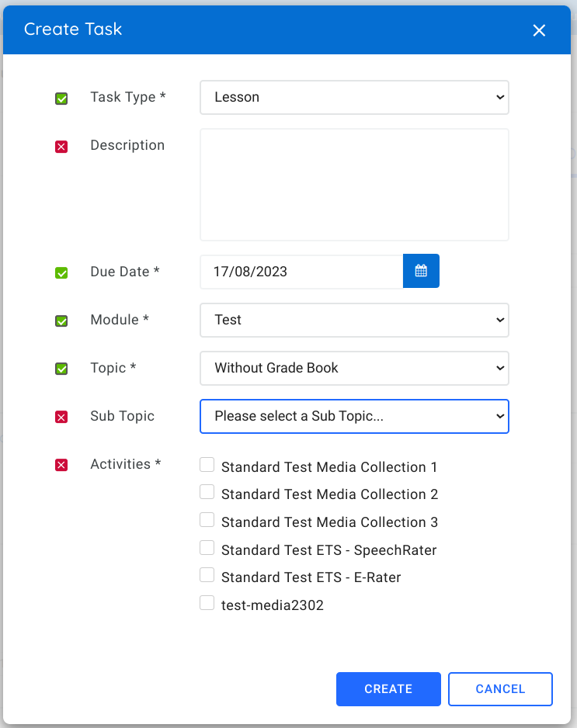Click the red X icon beside Sub Topic

61,417
